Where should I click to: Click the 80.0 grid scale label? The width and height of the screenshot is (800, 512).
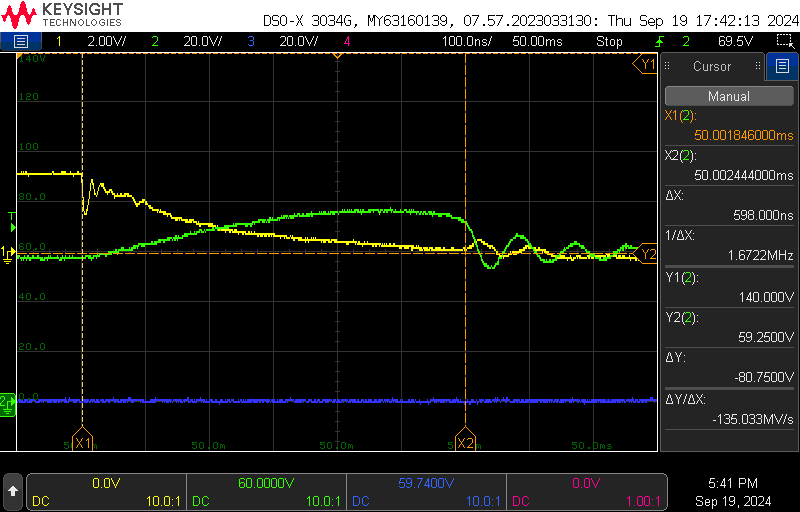(32, 197)
